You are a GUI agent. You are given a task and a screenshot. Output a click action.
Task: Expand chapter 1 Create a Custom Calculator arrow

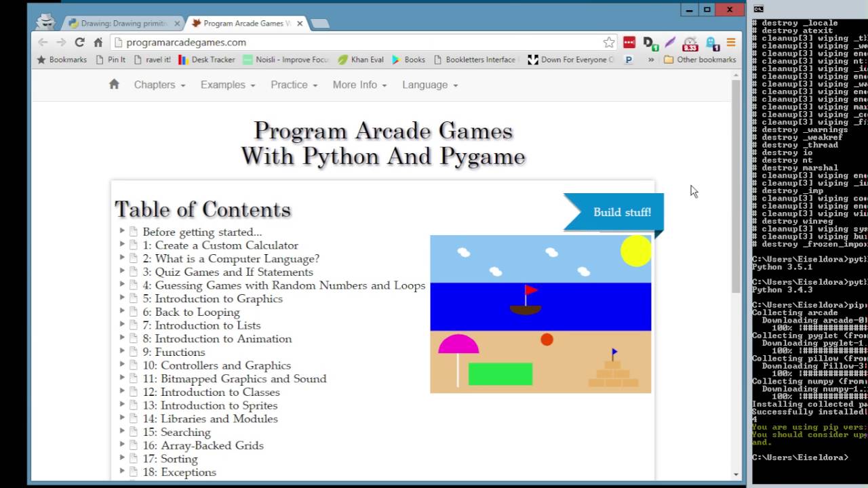pos(122,245)
